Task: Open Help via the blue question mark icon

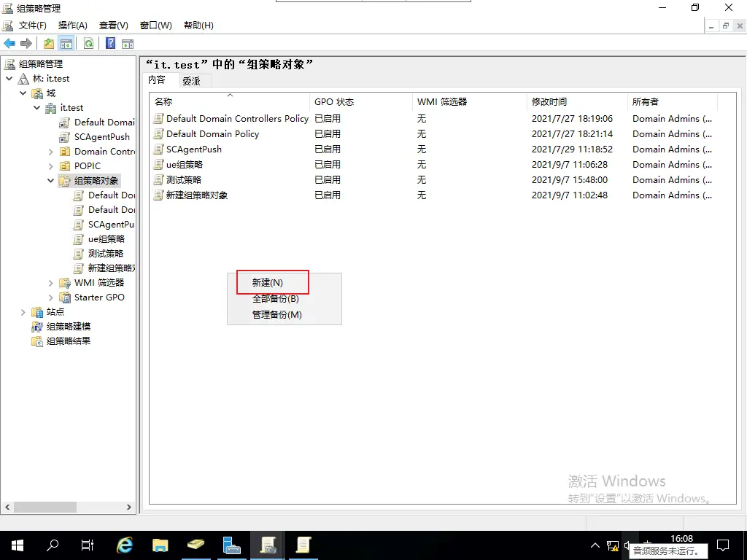Action: (110, 44)
